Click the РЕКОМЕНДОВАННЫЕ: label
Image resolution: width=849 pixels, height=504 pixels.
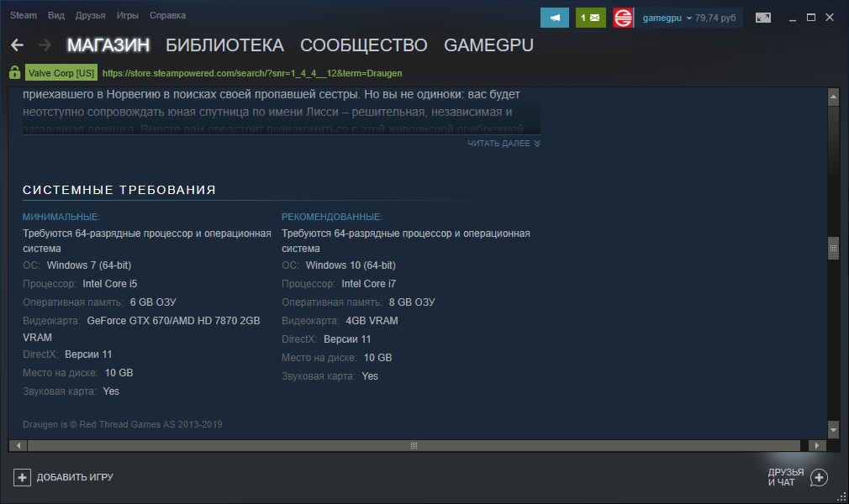(332, 217)
